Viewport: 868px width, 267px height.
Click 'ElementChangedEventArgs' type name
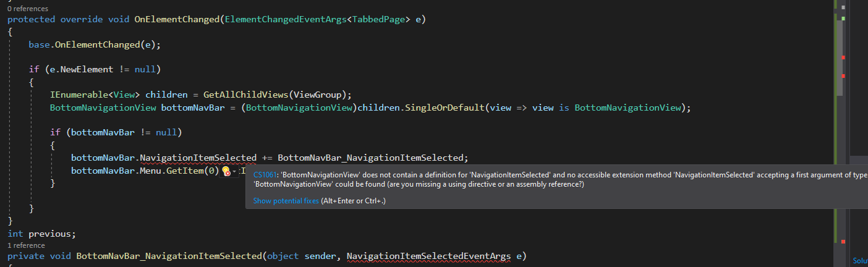tap(286, 19)
